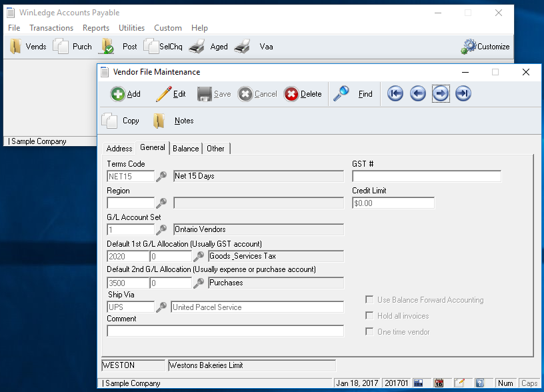The width and height of the screenshot is (544, 392).
Task: Open Find with the magnifier icon
Action: (x=341, y=94)
